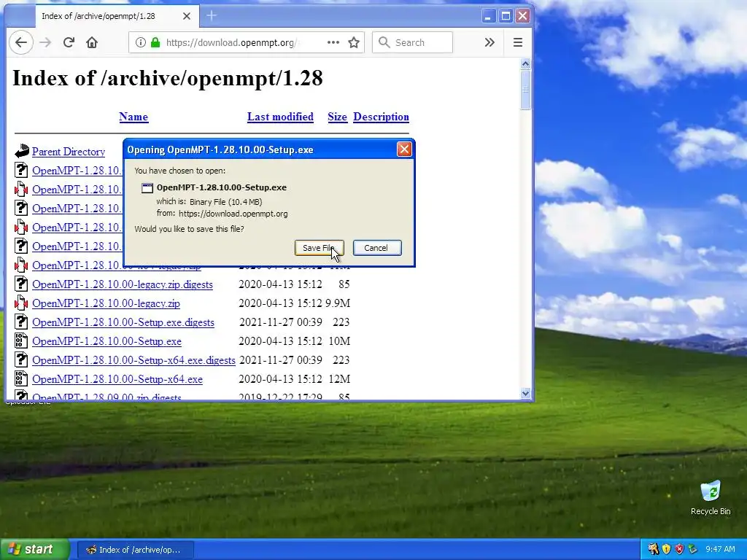This screenshot has height=560, width=747.
Task: Close the Opening OpenMPT Setup dialog
Action: 404,149
